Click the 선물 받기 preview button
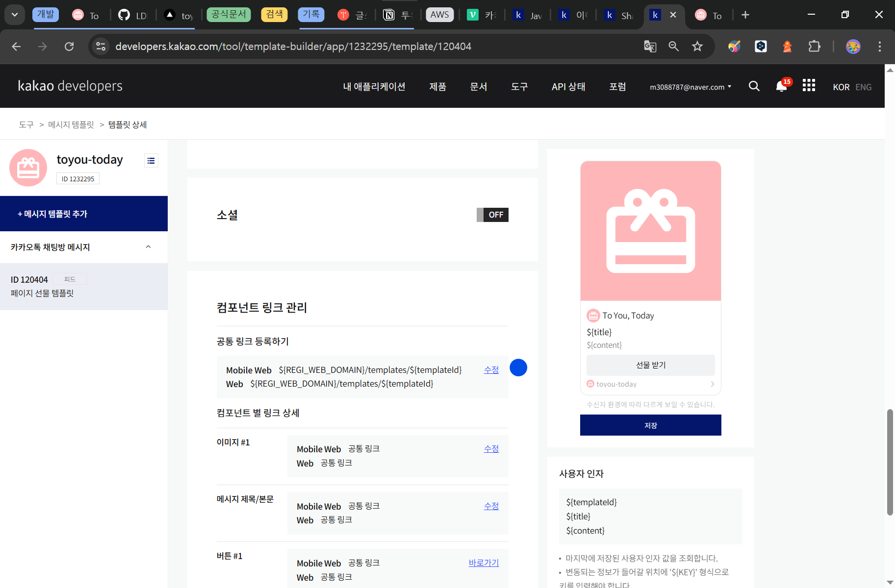 click(651, 365)
